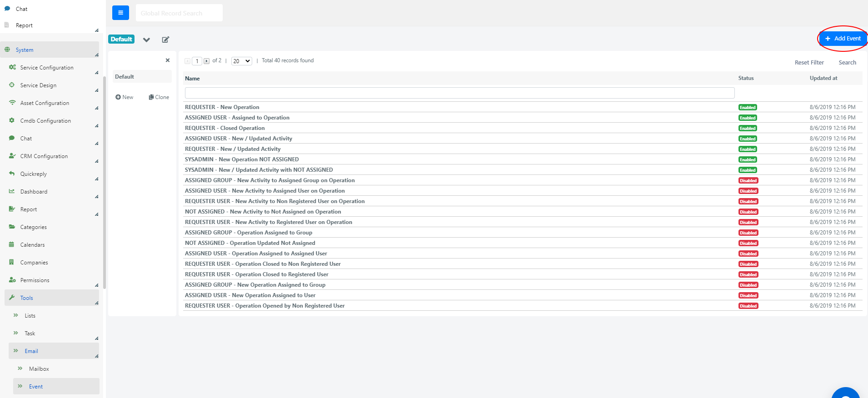This screenshot has width=868, height=398.
Task: Open the Email menu item
Action: (54, 351)
